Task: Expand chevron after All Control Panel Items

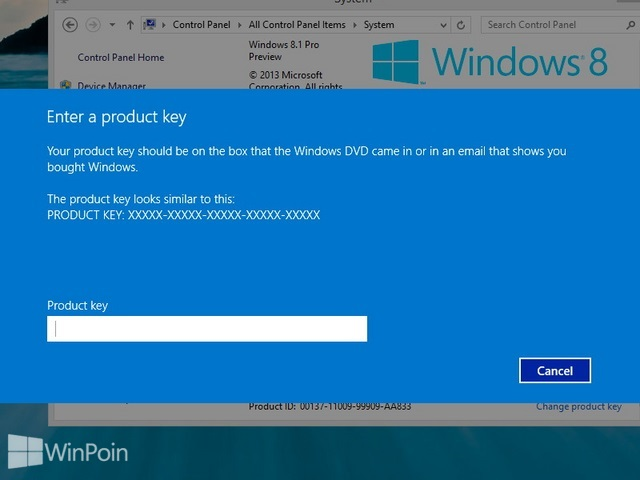Action: (355, 25)
